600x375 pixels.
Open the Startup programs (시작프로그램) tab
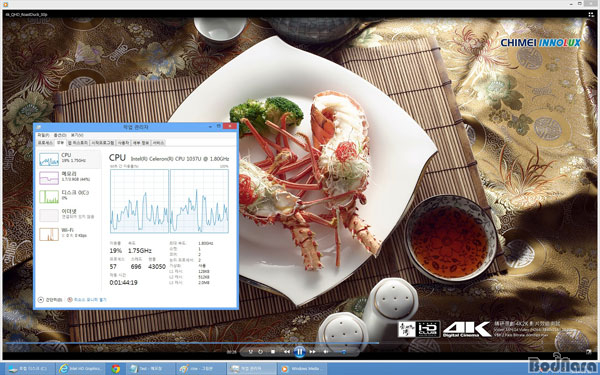[x=102, y=143]
